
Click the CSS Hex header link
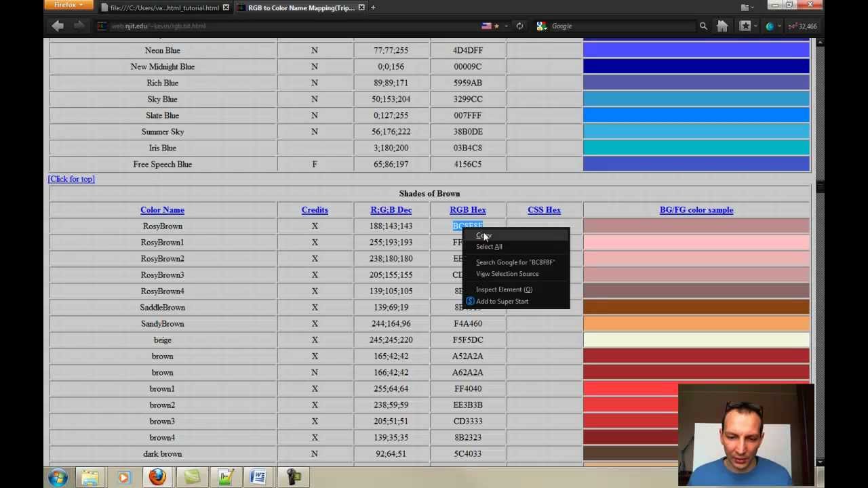point(544,210)
